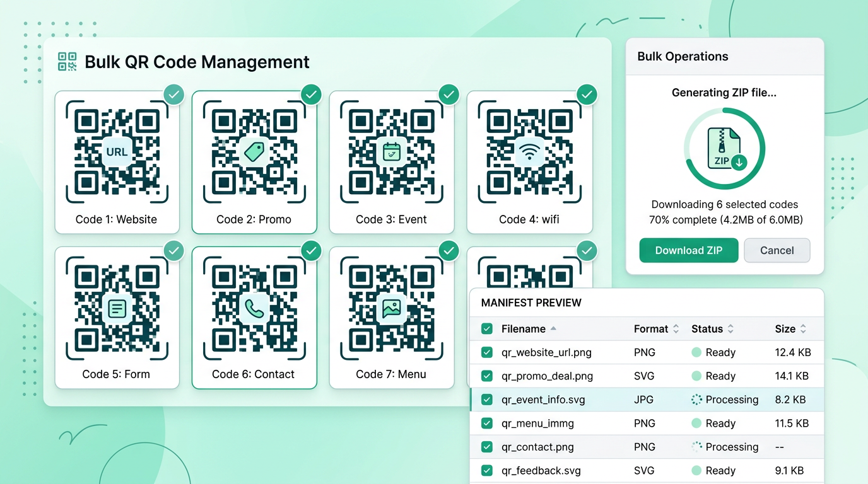Sort manifest by Status column
This screenshot has height=484, width=868.
click(730, 329)
